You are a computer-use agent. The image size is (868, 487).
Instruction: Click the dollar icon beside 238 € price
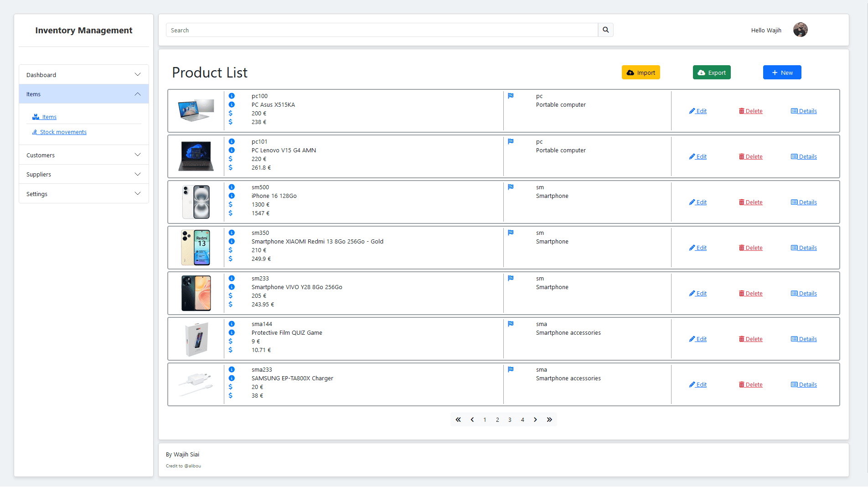click(231, 122)
